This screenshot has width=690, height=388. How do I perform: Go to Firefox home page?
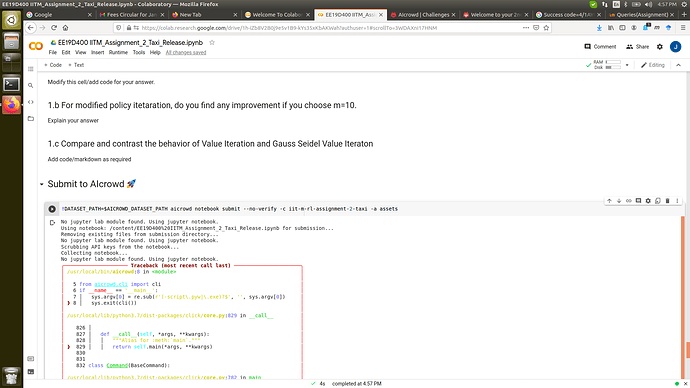coord(65,28)
